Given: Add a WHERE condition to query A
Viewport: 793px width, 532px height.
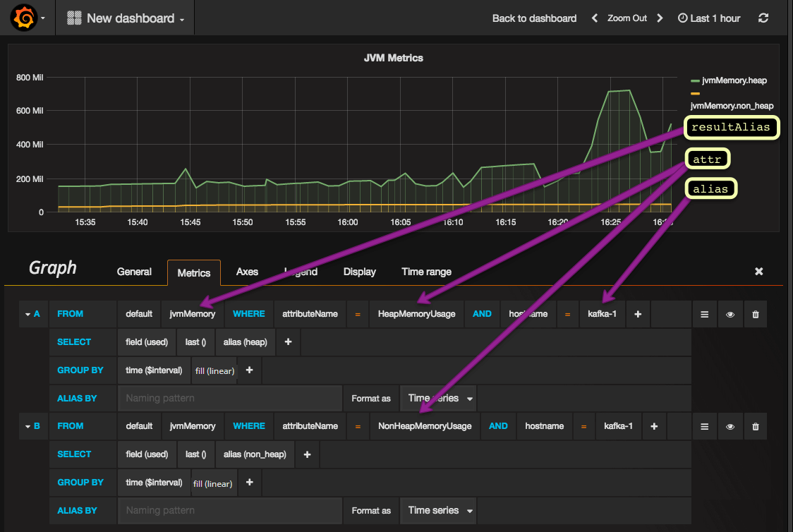Looking at the screenshot, I should [638, 314].
